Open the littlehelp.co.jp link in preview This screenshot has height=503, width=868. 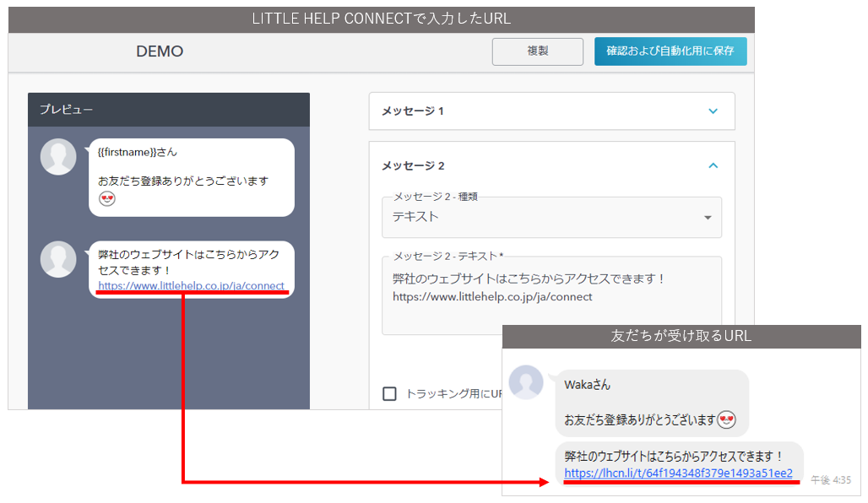point(191,286)
